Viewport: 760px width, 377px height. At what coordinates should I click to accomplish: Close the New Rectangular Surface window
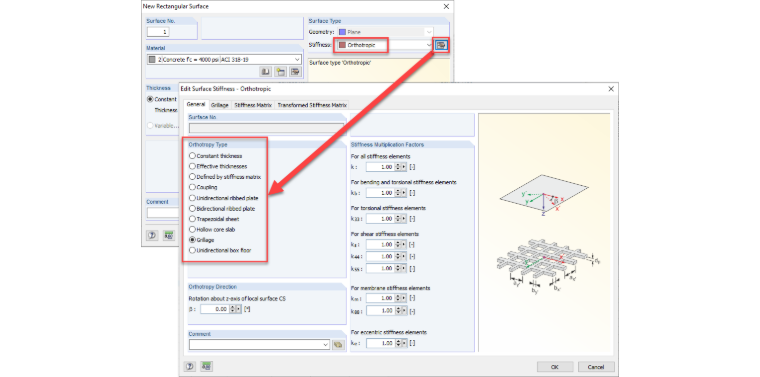(446, 6)
